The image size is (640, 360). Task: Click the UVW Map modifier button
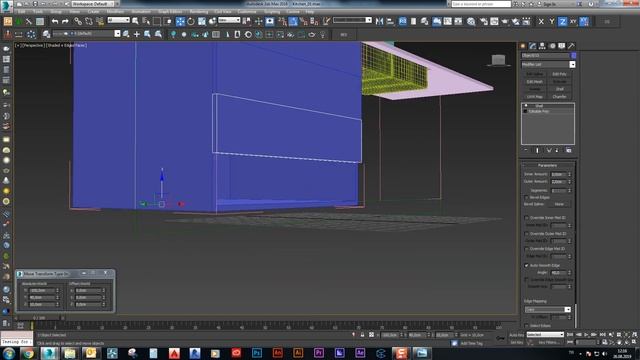tap(534, 97)
